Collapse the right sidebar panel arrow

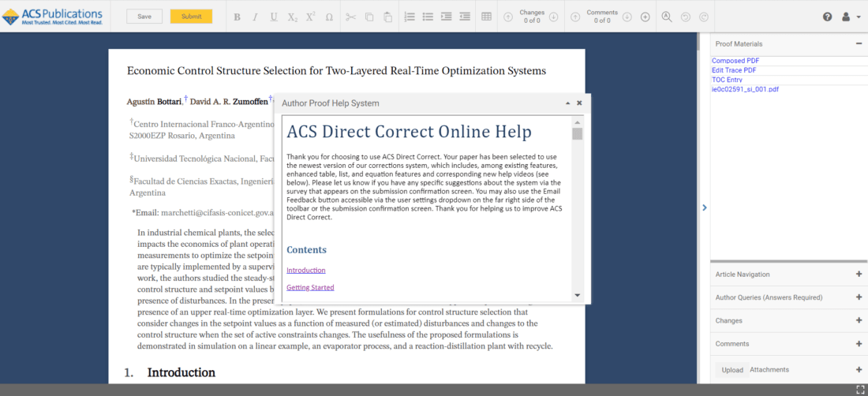point(704,208)
